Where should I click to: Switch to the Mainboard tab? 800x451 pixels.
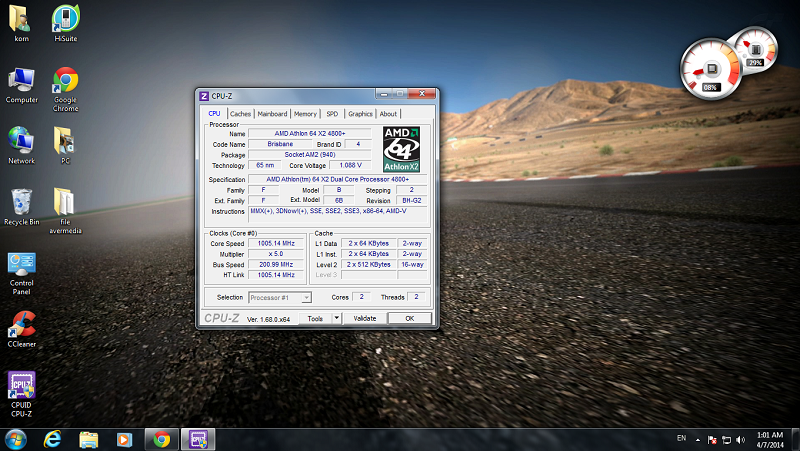[x=272, y=114]
